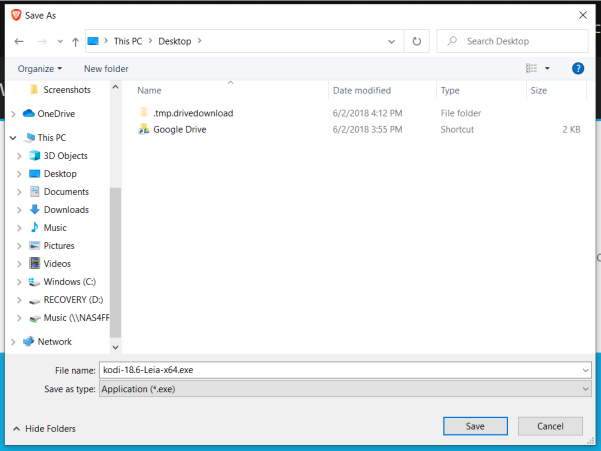Click the search magnifier icon
The width and height of the screenshot is (601, 451).
tap(452, 41)
